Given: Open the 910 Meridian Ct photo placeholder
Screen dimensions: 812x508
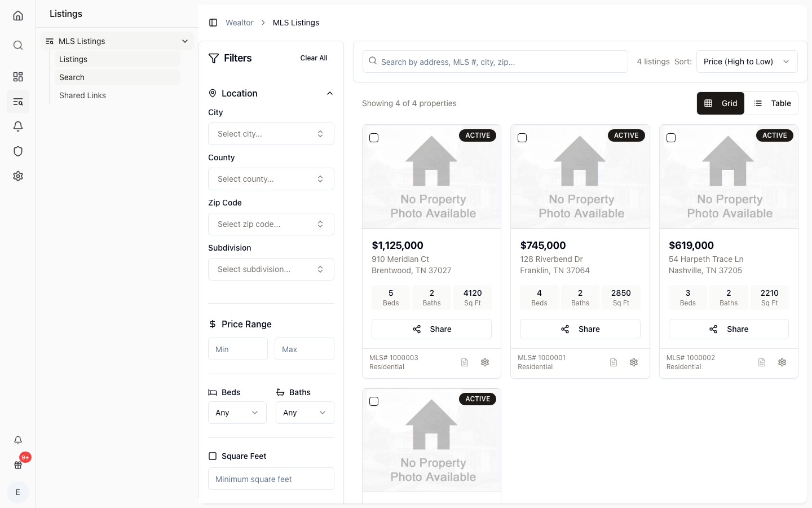Looking at the screenshot, I should 431,177.
